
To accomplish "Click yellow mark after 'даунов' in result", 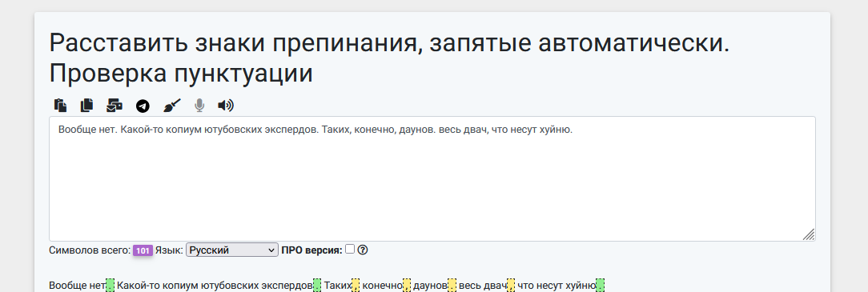I will tap(452, 286).
